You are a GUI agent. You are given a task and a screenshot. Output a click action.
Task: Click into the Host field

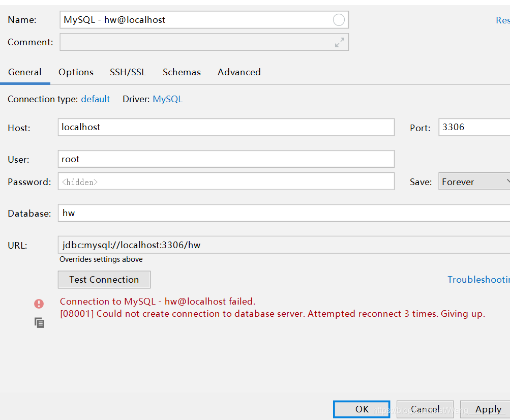coord(226,127)
